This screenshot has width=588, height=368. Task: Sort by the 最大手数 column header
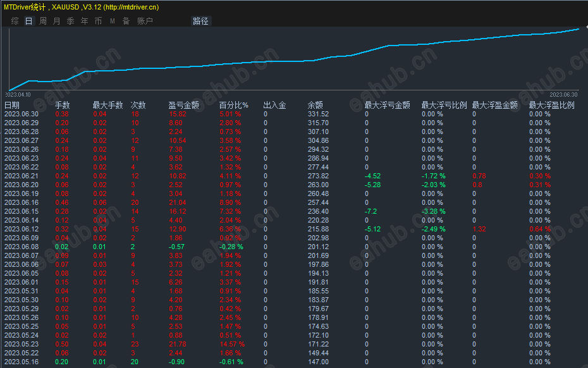[x=107, y=106]
